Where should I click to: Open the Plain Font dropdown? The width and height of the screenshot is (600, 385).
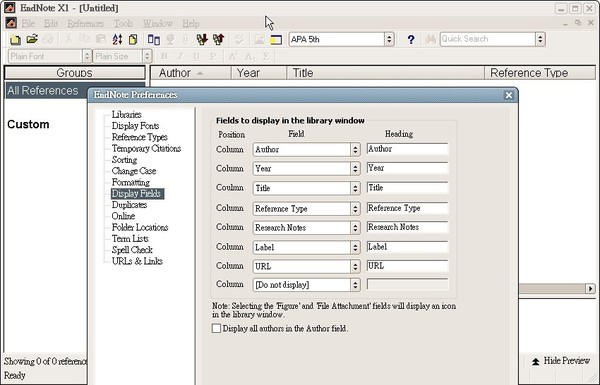87,56
